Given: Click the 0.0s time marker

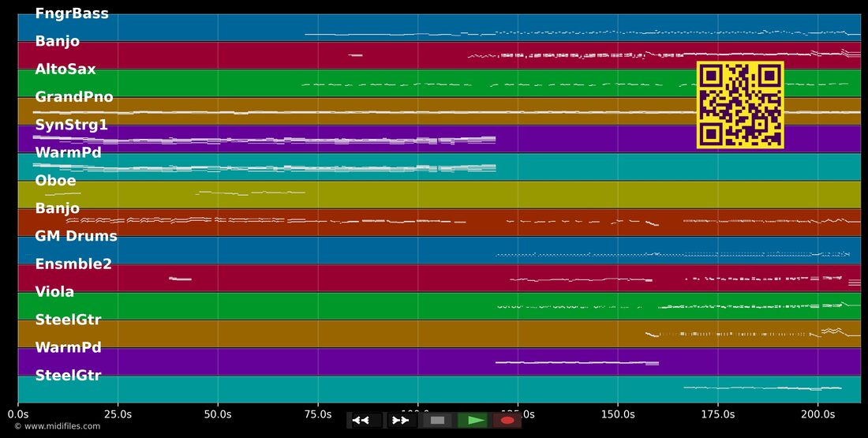Looking at the screenshot, I should point(18,414).
